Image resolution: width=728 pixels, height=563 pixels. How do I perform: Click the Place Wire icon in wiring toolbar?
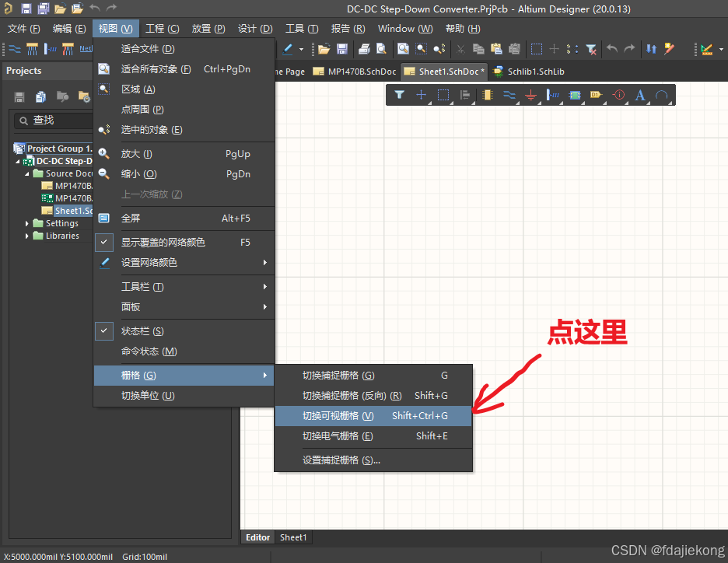[x=15, y=49]
